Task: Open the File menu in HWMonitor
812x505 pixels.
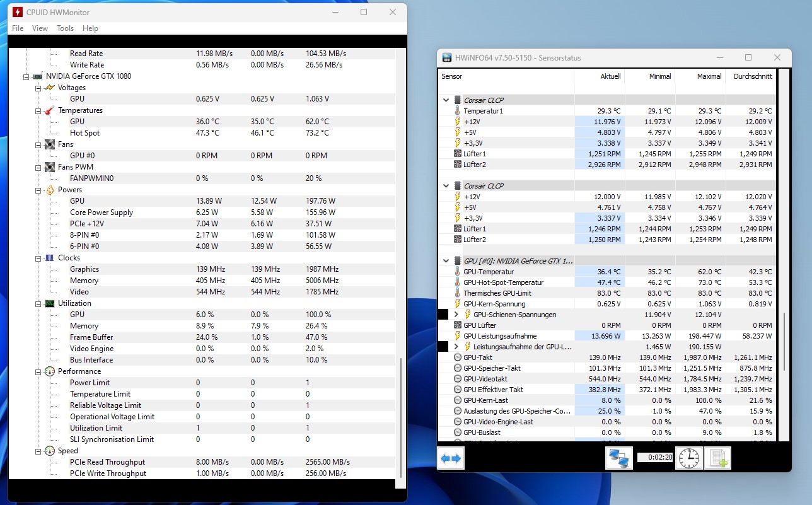Action: pos(18,28)
